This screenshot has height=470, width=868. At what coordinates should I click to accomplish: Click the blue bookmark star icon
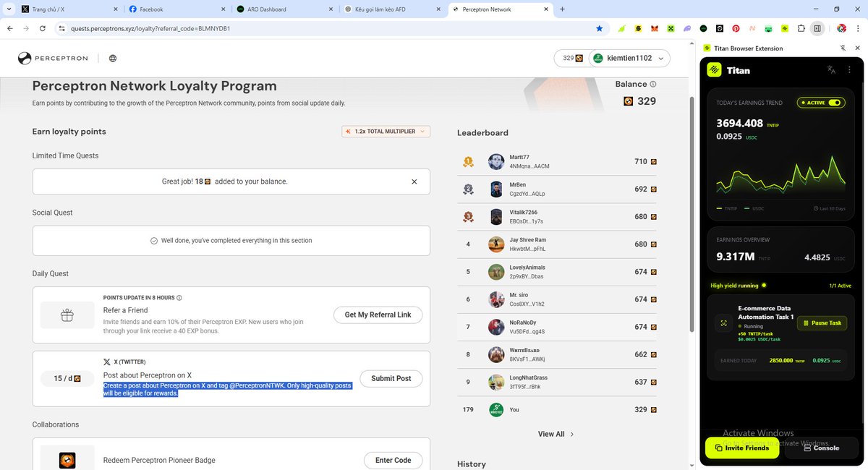click(599, 28)
